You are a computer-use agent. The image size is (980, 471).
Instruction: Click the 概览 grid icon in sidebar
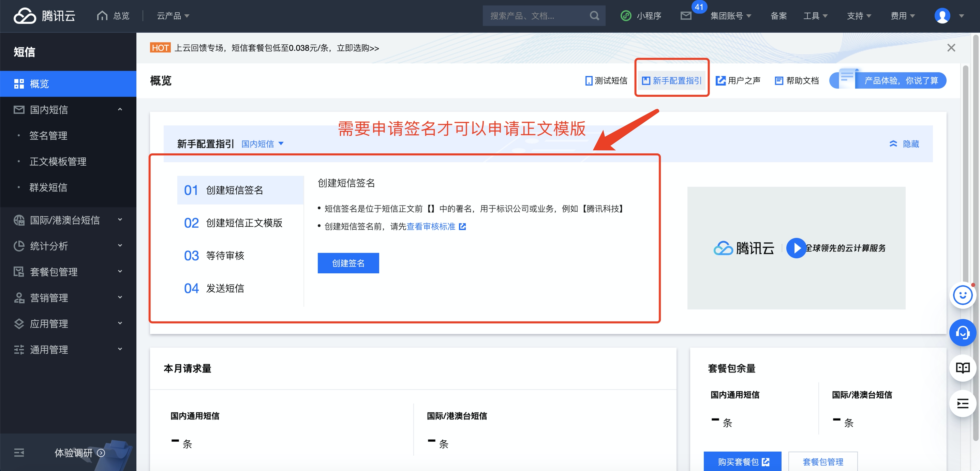pos(19,83)
